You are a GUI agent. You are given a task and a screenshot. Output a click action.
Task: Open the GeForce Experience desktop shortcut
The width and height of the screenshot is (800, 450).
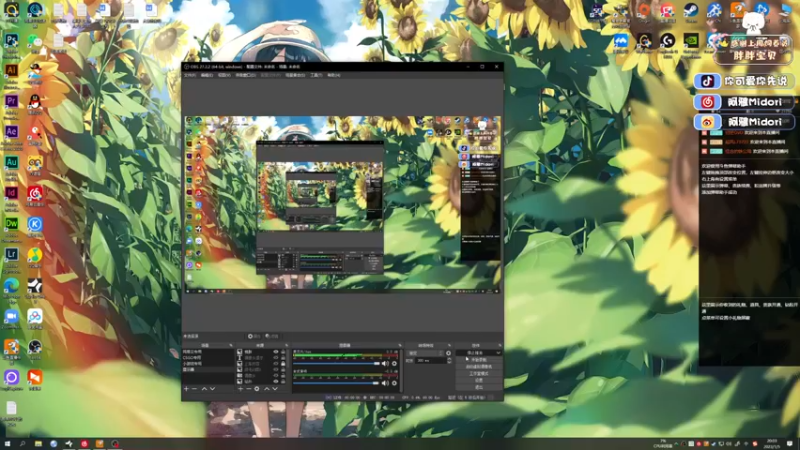(691, 40)
